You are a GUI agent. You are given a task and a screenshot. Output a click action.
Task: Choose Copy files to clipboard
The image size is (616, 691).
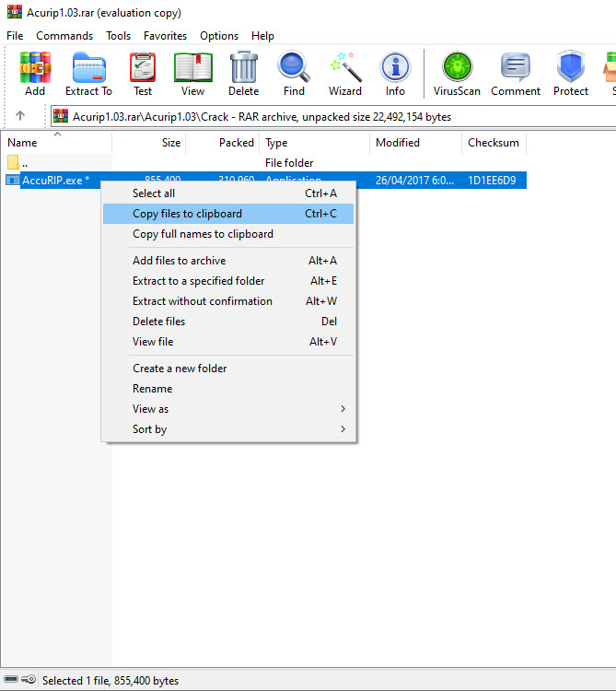click(x=228, y=214)
